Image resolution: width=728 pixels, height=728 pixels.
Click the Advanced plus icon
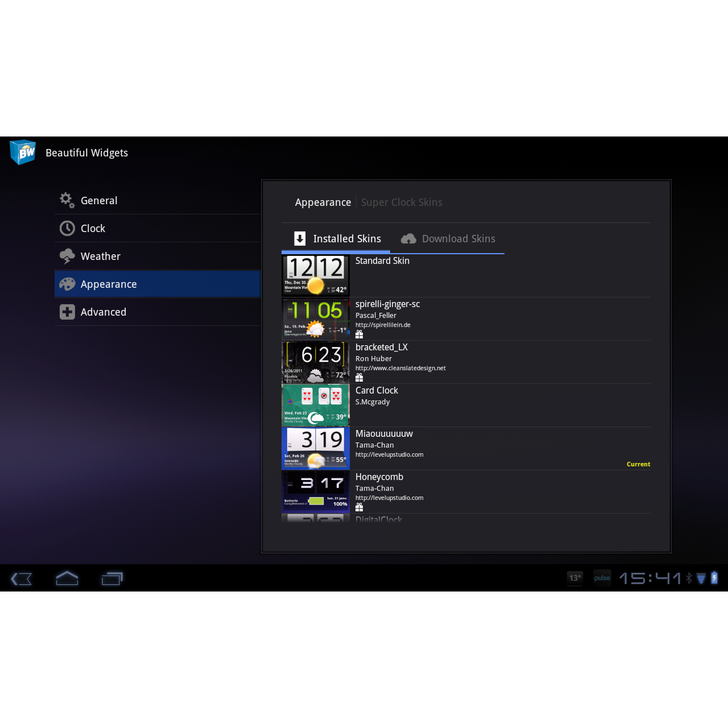67,312
